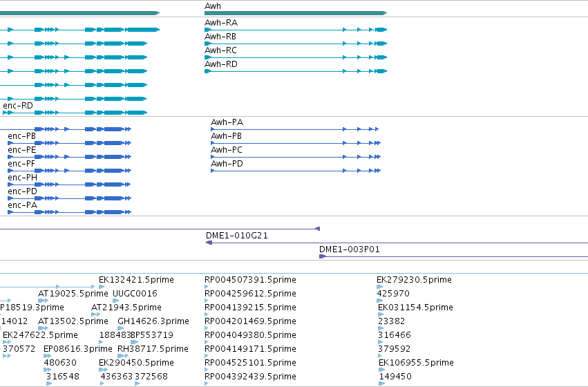588x387 pixels.
Task: Select the Awh gene bar
Action: [x=296, y=13]
